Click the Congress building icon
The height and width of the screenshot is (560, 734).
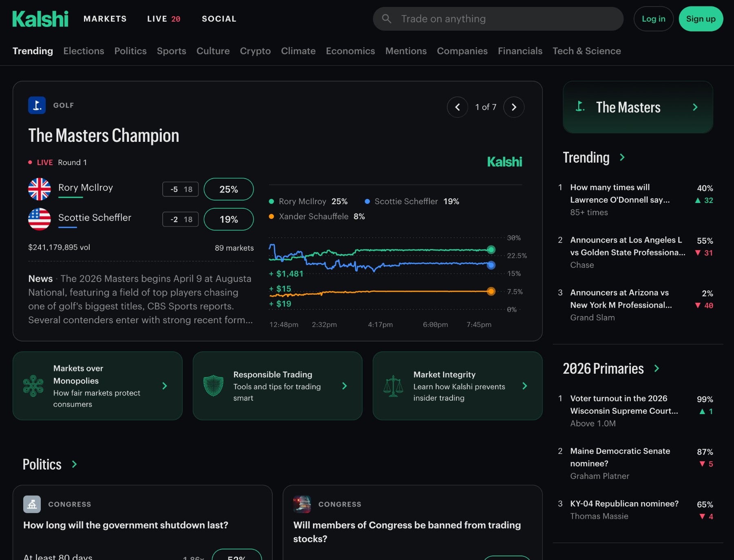(x=32, y=504)
